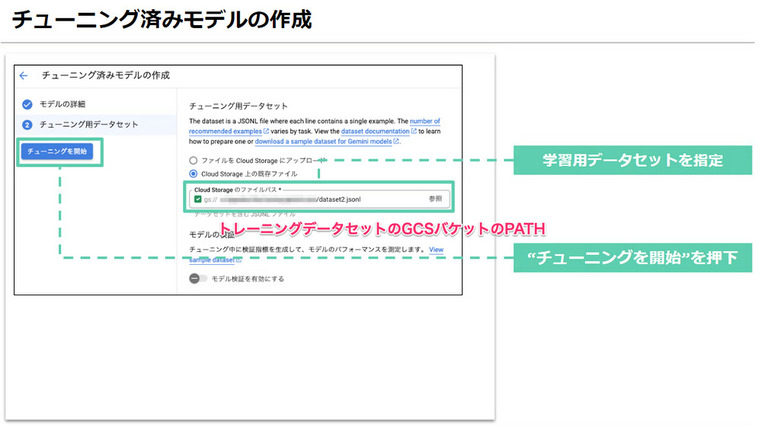Image resolution: width=768 pixels, height=427 pixels.
Task: Click the external link icon after dataset documentation
Action: click(x=414, y=131)
